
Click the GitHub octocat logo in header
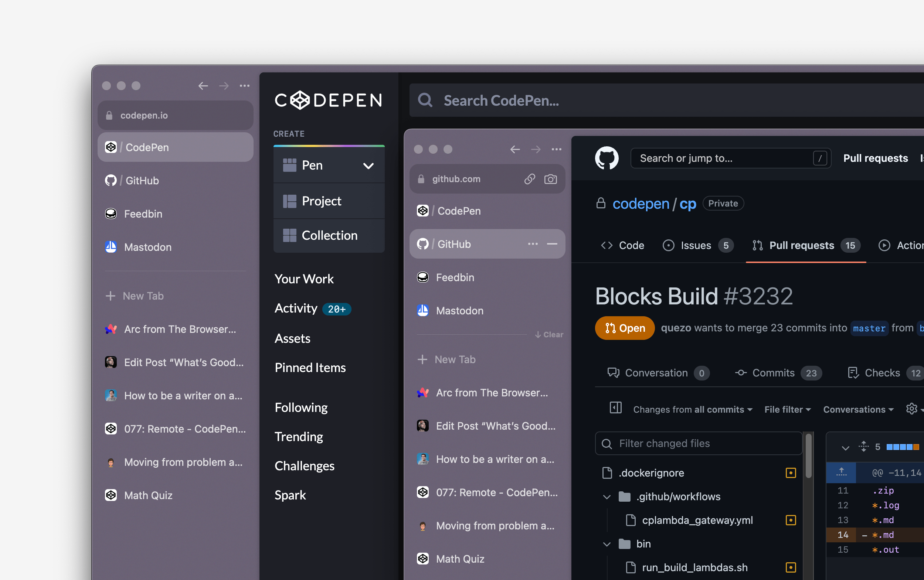pos(607,158)
